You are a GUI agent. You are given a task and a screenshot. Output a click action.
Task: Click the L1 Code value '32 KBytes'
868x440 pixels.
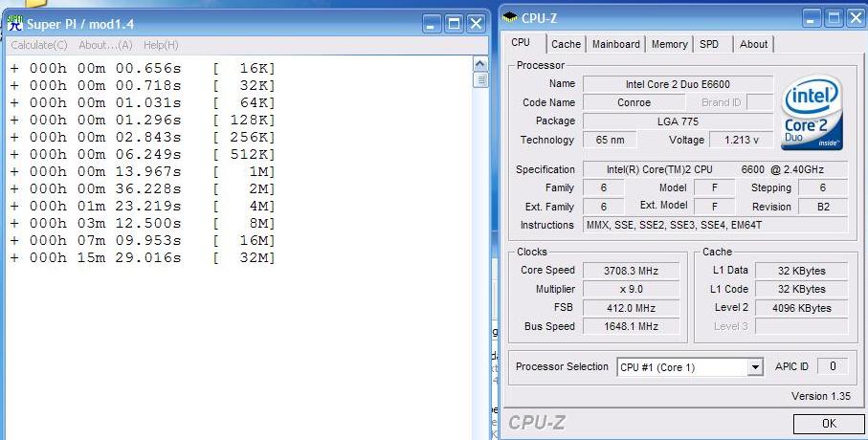click(x=801, y=290)
